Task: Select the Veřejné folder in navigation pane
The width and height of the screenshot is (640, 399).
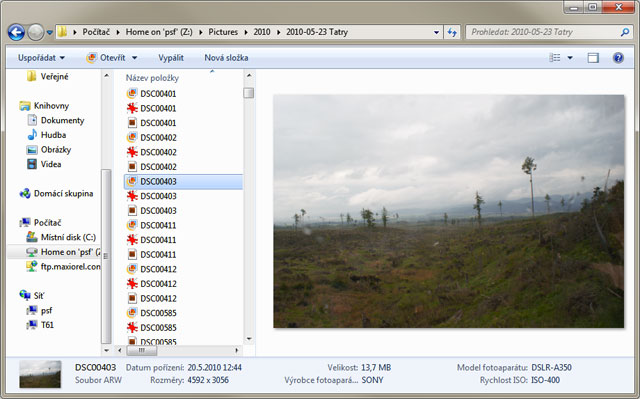Action: pos(48,76)
